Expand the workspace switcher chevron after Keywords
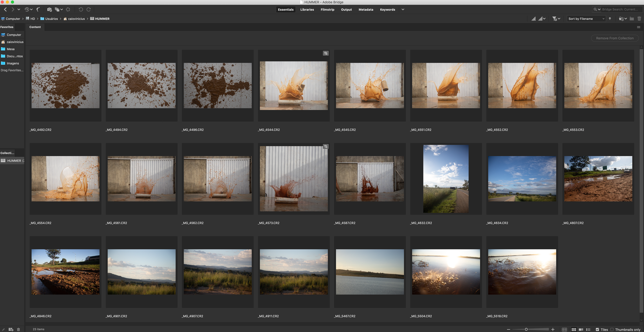The height and width of the screenshot is (332, 644). coord(403,10)
